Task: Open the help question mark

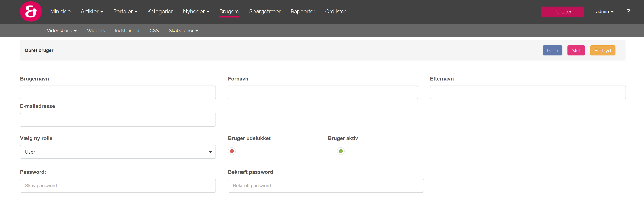Action: click(628, 12)
